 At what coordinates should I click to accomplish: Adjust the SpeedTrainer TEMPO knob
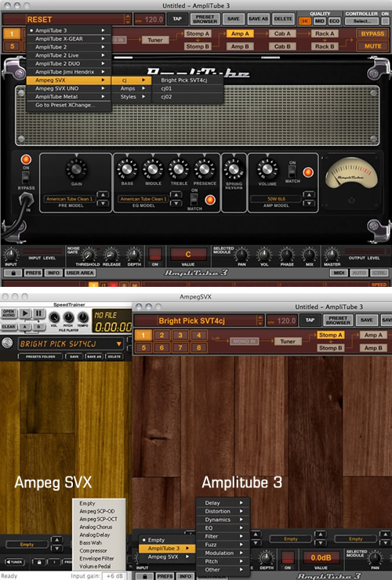point(82,317)
